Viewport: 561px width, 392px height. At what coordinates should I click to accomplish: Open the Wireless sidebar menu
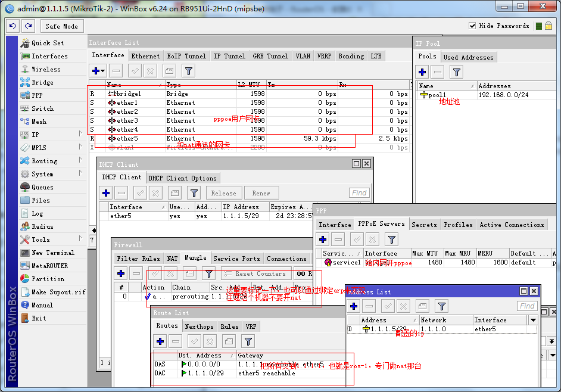coord(46,70)
